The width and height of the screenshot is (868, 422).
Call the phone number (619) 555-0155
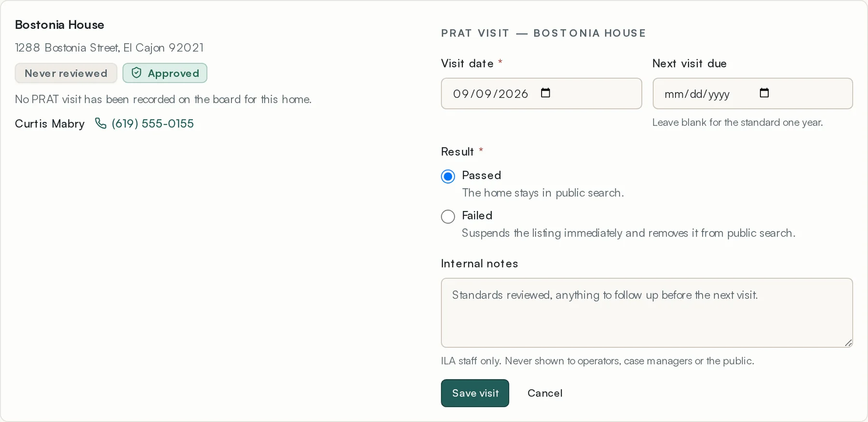[x=152, y=123]
